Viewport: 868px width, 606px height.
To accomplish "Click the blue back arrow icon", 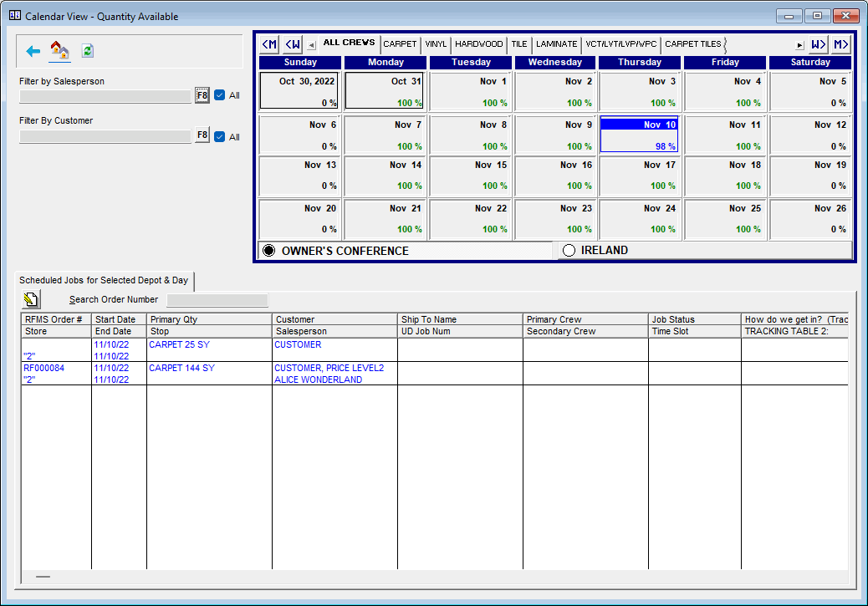I will point(33,52).
